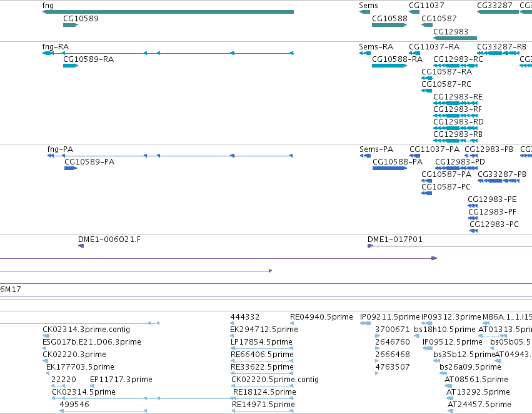Click the CK02314.3prime.contig label

point(86,330)
